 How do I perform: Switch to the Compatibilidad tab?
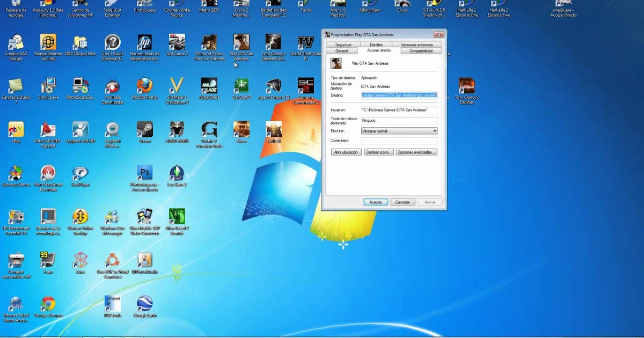(421, 50)
